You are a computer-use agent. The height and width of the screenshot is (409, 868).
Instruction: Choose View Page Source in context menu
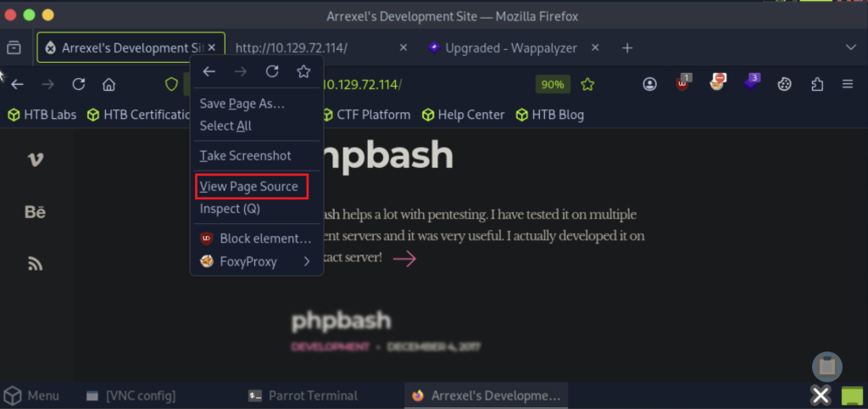257,186
